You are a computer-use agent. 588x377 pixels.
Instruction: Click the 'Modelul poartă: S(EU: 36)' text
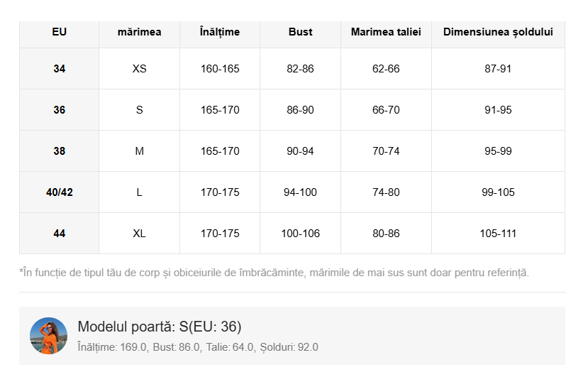coord(160,327)
